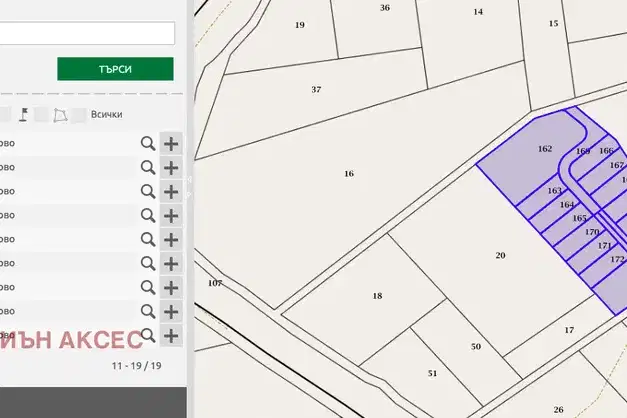Zoom to the third result row via magnifier
The image size is (627, 418).
coord(148,192)
